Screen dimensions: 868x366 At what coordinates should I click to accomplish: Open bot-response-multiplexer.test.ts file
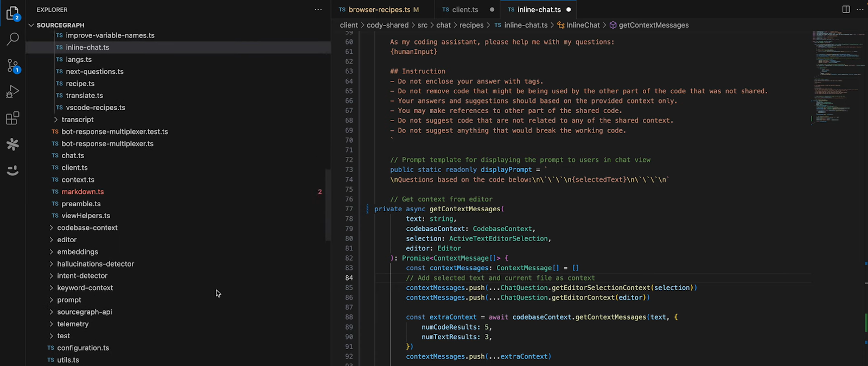coord(178,131)
